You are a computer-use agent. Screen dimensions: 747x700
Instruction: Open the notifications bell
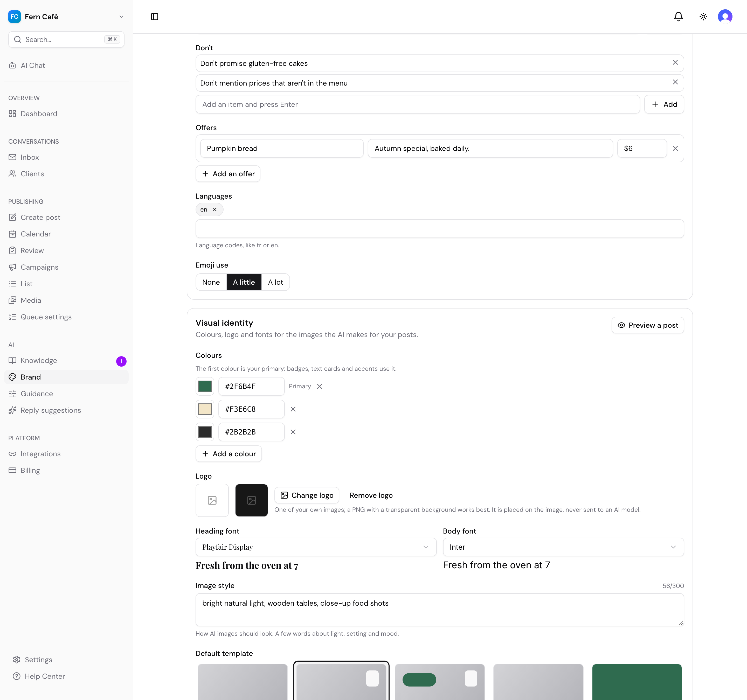[x=678, y=17]
